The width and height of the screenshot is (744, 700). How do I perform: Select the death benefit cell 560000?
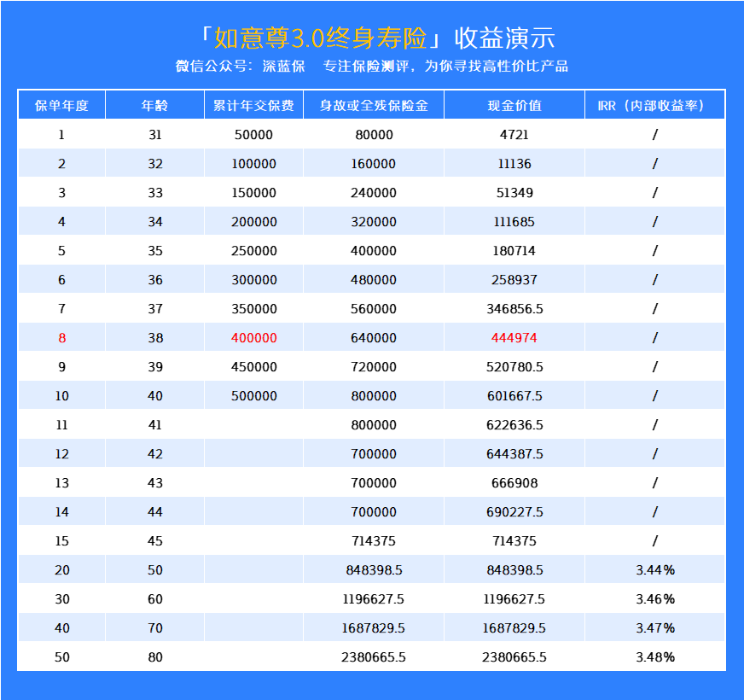pyautogui.click(x=373, y=309)
